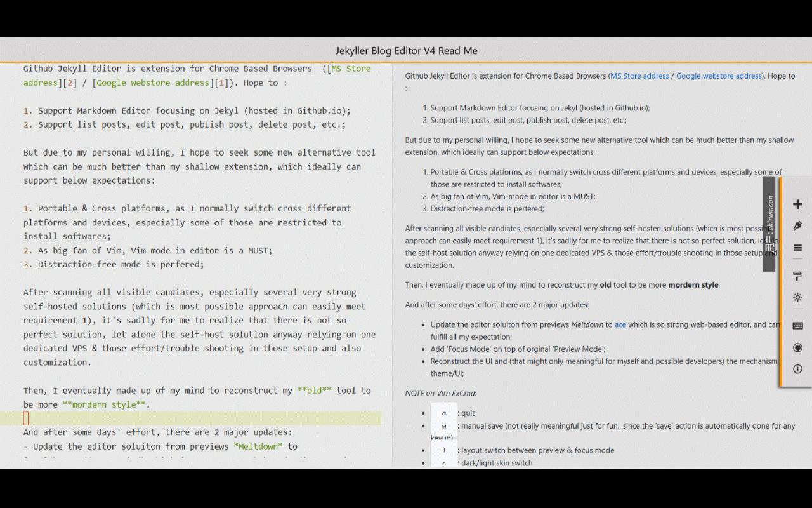Select 'NOTE on Vim ExCmd:' in preview
812x508 pixels.
tap(440, 393)
